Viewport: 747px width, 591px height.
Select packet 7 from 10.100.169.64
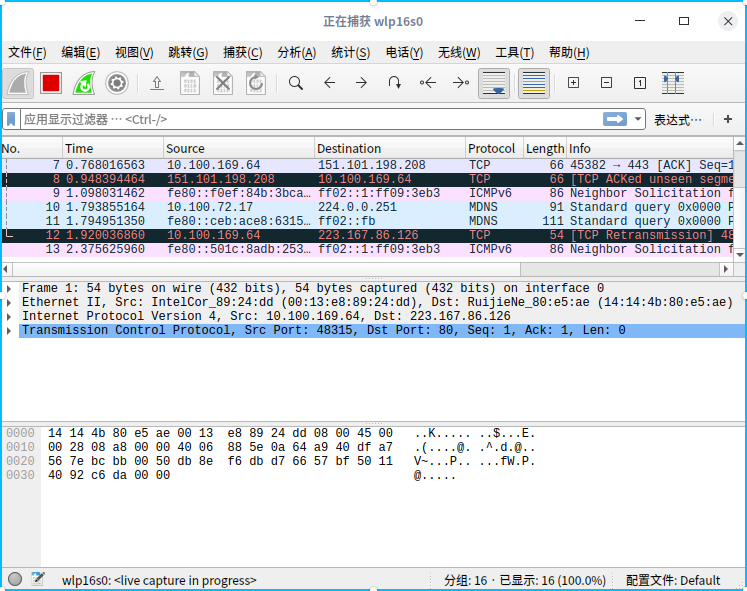pos(367,165)
